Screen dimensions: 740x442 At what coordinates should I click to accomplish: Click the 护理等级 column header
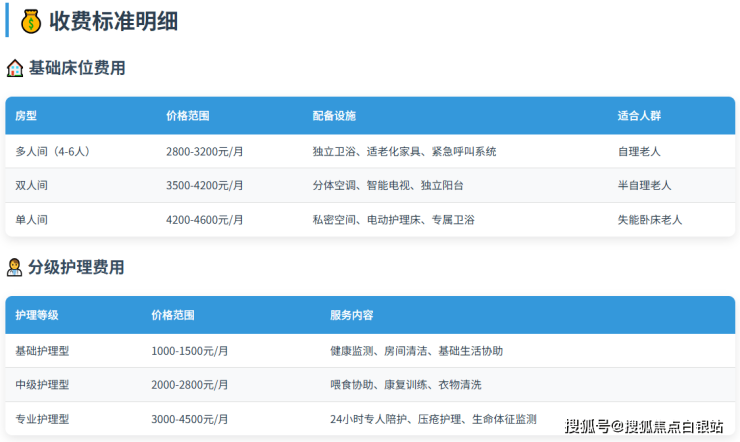37,315
